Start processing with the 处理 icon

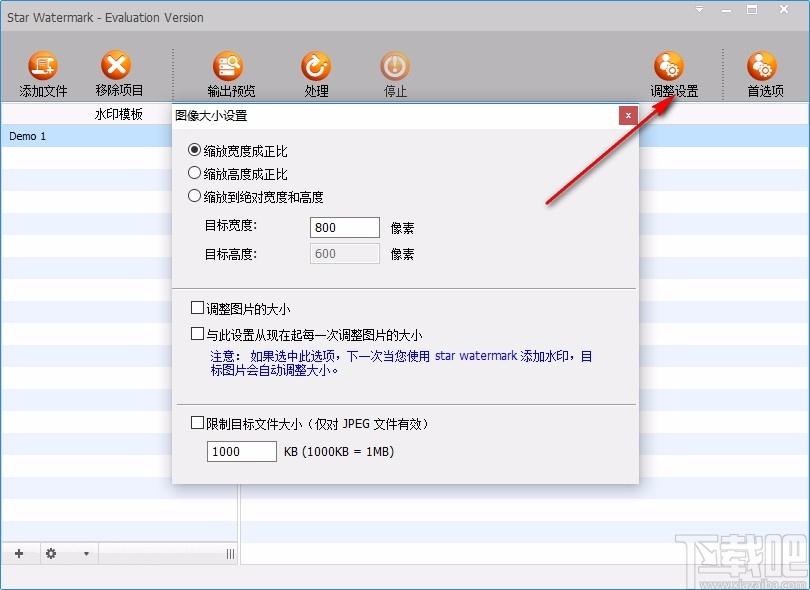pyautogui.click(x=316, y=66)
